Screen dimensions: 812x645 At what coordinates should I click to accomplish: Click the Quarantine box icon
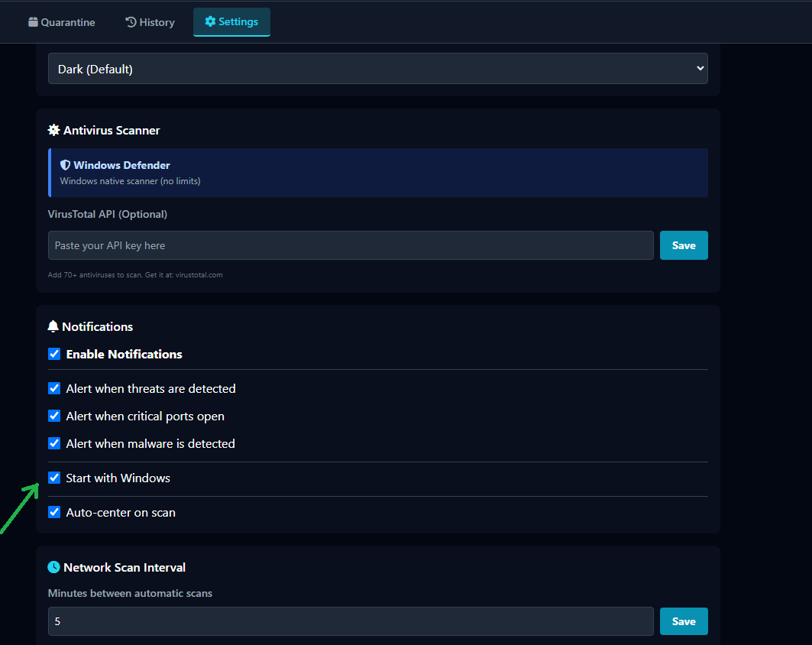tap(33, 21)
